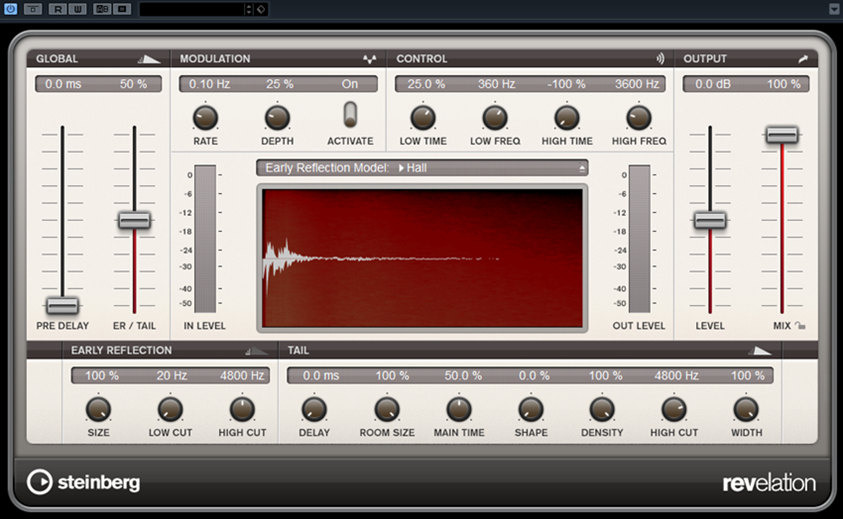Click the ER / Tail fader handle
843x519 pixels.
134,220
